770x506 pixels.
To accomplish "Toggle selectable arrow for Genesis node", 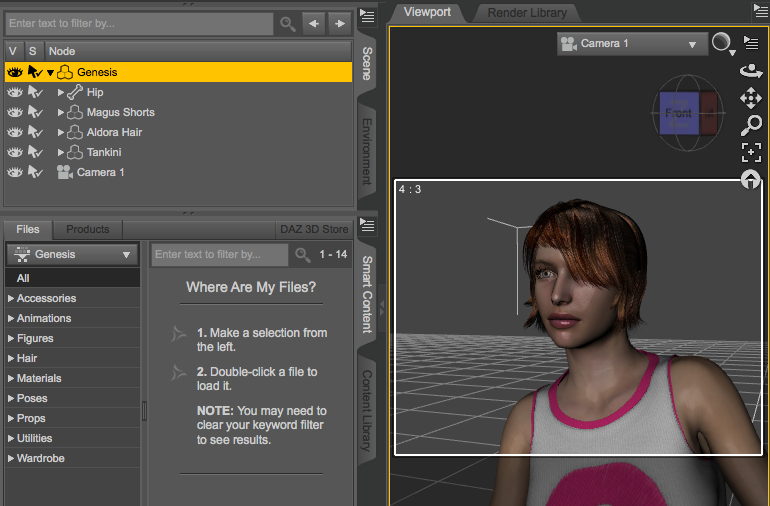I will [x=35, y=72].
